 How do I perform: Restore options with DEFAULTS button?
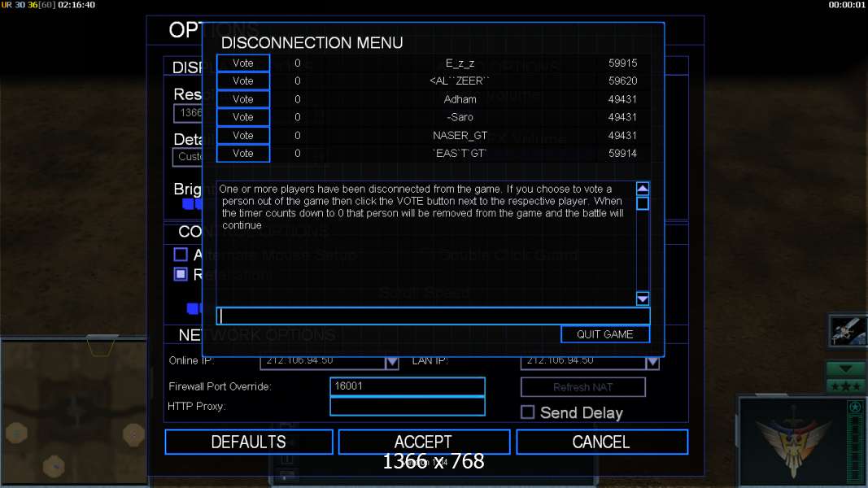(249, 442)
